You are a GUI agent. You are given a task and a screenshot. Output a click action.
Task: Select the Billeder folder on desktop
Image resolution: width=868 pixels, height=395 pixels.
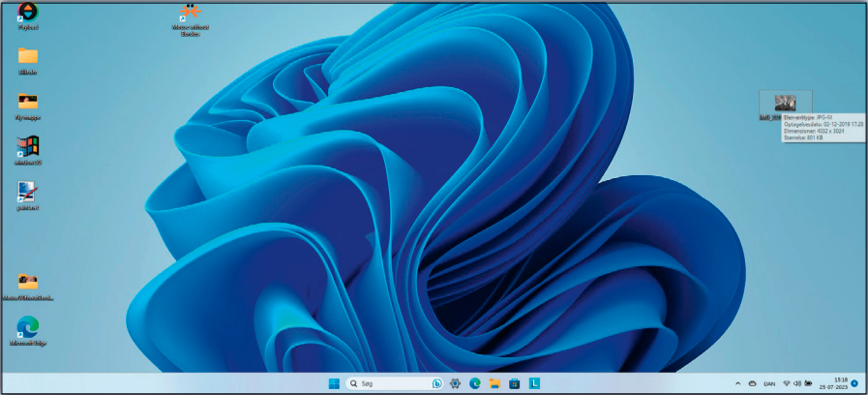(x=28, y=56)
